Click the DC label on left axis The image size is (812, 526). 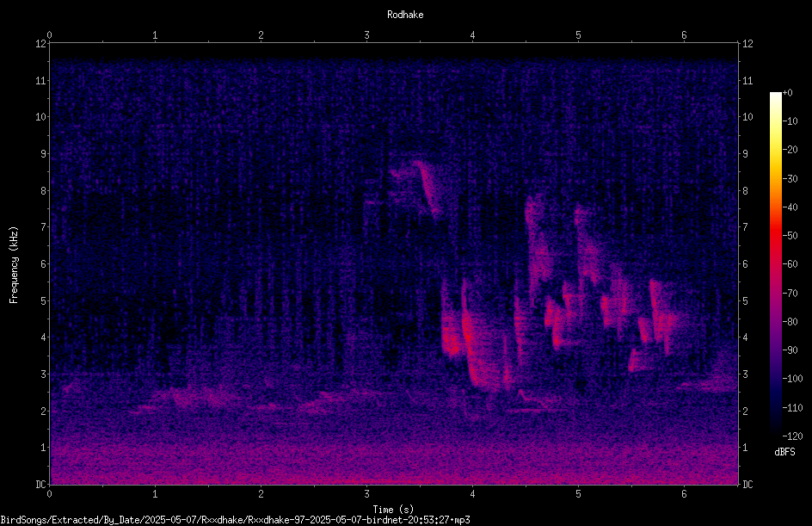tap(40, 485)
